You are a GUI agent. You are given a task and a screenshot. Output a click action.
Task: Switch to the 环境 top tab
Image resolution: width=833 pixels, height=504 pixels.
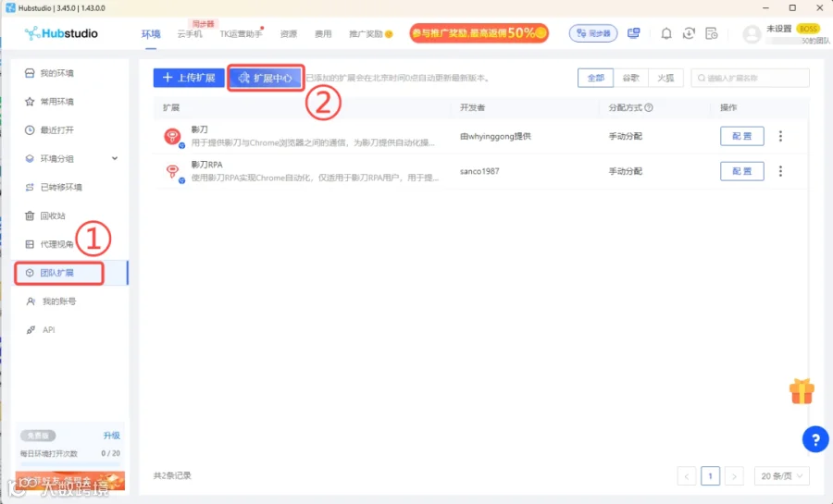click(x=151, y=34)
